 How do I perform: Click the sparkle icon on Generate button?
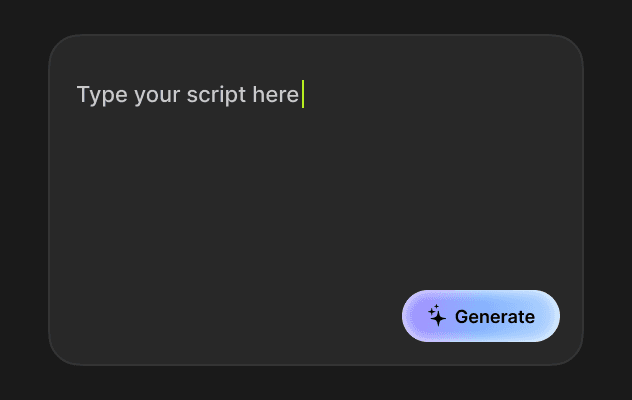(x=437, y=316)
